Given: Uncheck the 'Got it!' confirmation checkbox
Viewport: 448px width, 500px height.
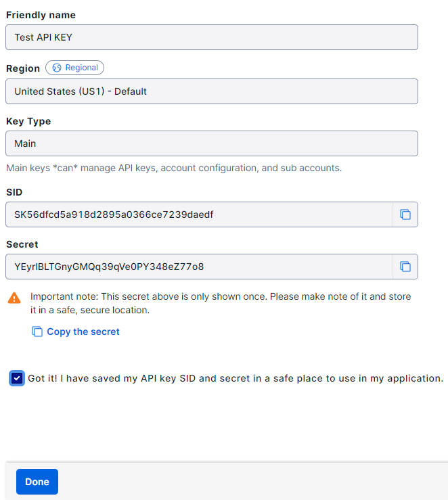Looking at the screenshot, I should (17, 378).
